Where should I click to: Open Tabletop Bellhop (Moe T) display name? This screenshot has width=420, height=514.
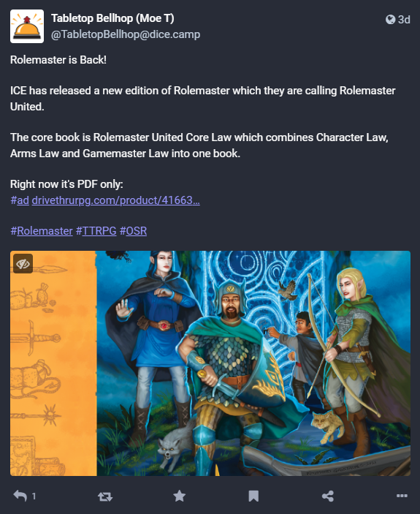click(112, 18)
